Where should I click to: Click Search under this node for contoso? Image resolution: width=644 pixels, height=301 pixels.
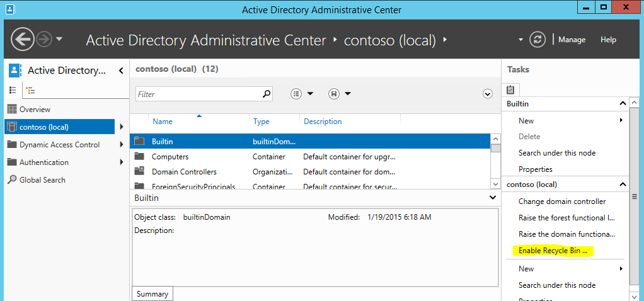[557, 285]
